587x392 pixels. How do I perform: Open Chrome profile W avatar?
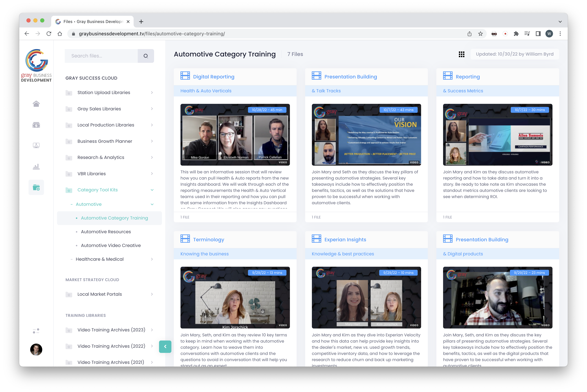pyautogui.click(x=549, y=34)
